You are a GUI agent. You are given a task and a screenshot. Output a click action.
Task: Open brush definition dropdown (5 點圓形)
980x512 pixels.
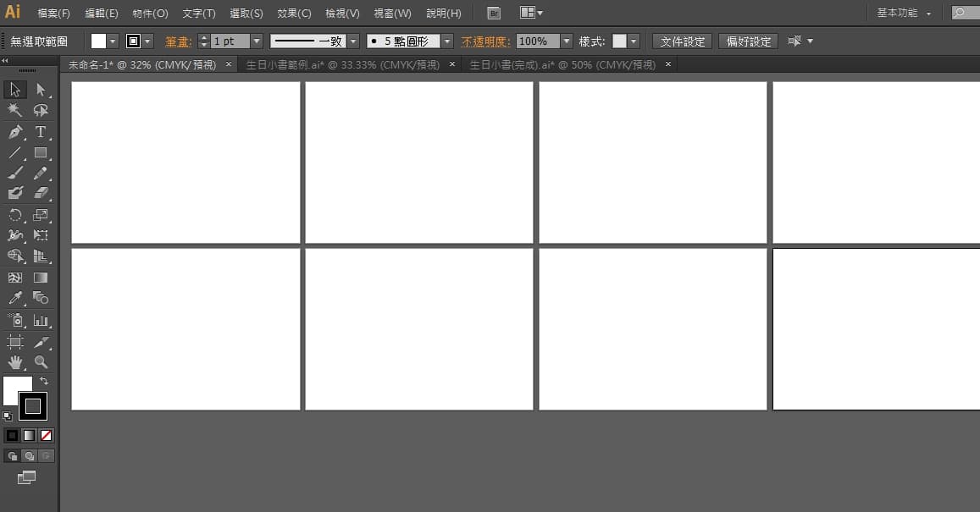click(447, 41)
